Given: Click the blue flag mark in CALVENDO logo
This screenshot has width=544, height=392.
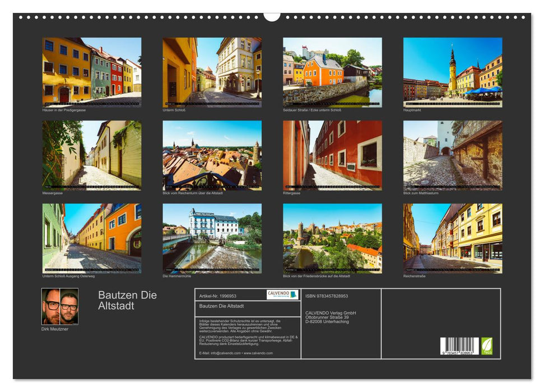Looking at the screenshot, I should tap(294, 293).
